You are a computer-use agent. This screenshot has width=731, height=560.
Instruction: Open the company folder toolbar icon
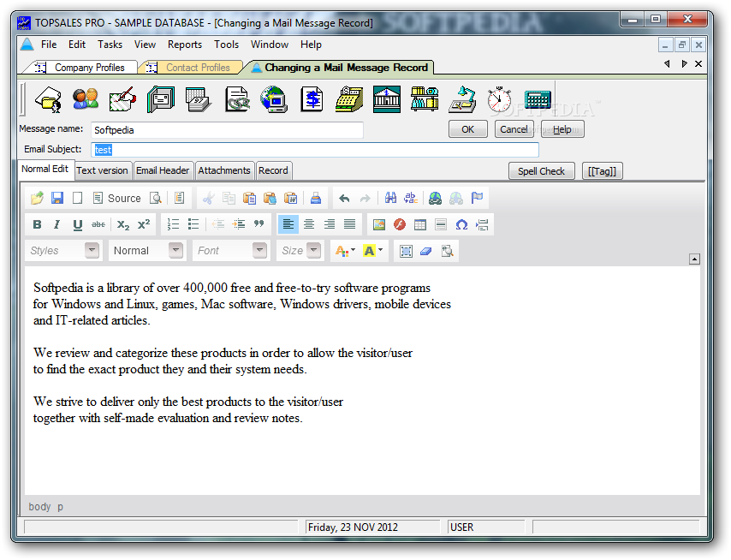49,99
